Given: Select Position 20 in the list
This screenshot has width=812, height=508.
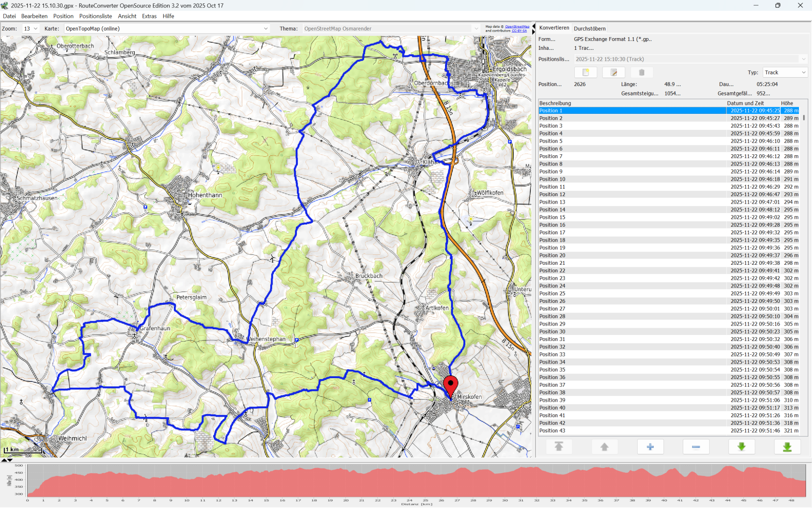Looking at the screenshot, I should coord(553,255).
